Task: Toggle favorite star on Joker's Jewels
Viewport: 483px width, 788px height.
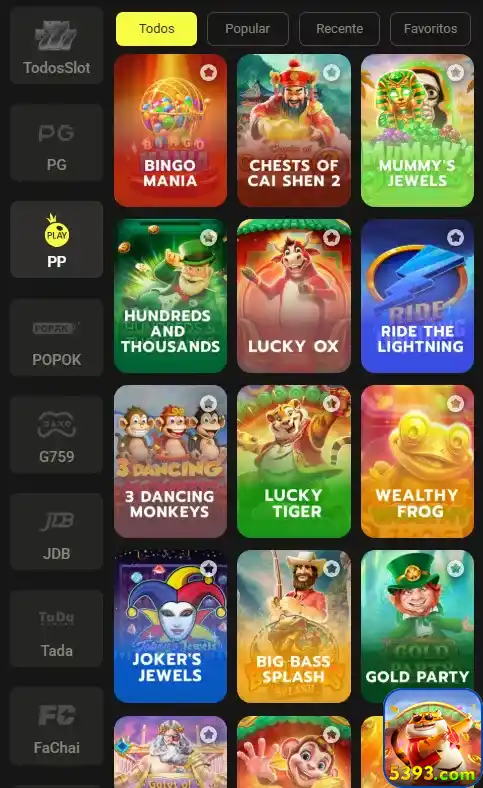Action: click(208, 568)
